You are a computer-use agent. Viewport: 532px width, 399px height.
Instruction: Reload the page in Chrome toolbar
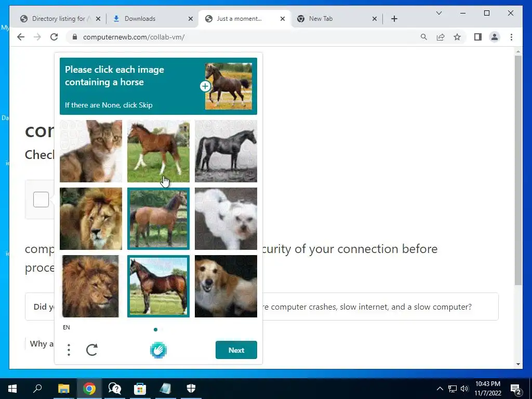(x=54, y=37)
